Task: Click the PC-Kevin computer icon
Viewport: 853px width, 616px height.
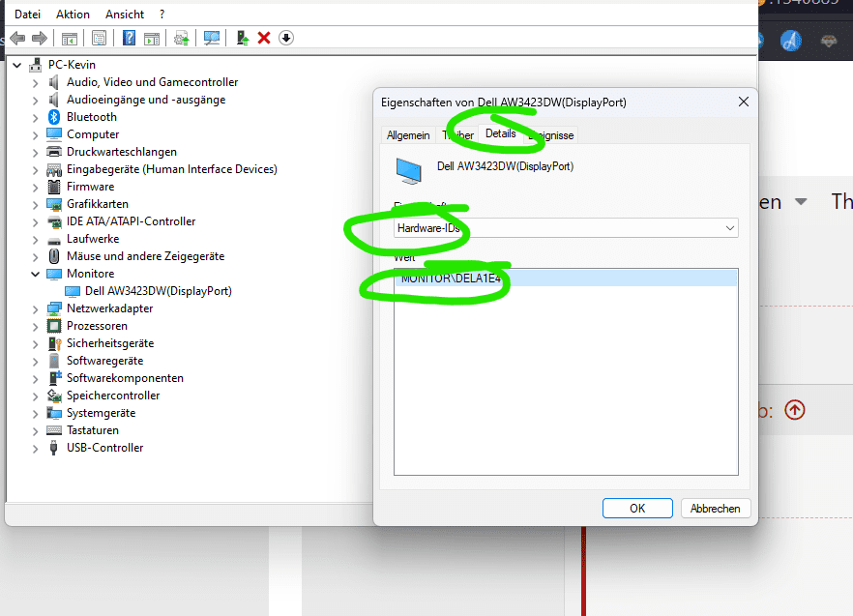Action: click(x=36, y=65)
